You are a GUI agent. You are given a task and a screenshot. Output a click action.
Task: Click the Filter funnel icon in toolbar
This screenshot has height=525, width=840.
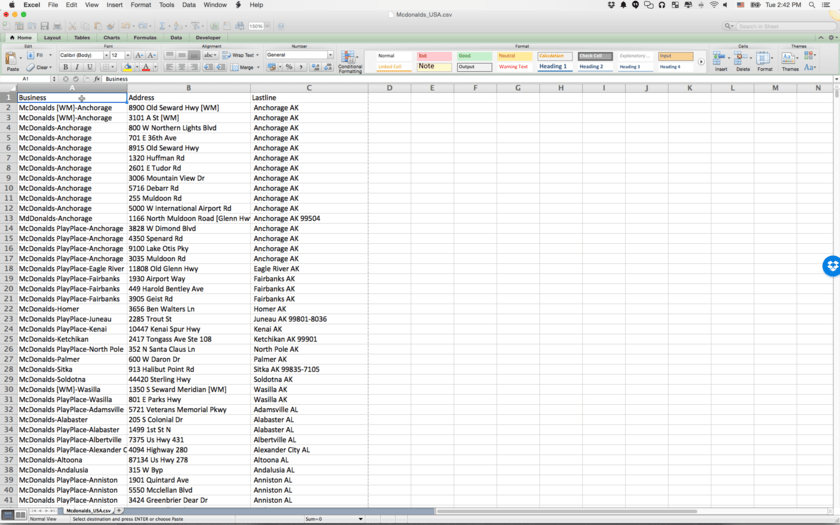pyautogui.click(x=196, y=26)
